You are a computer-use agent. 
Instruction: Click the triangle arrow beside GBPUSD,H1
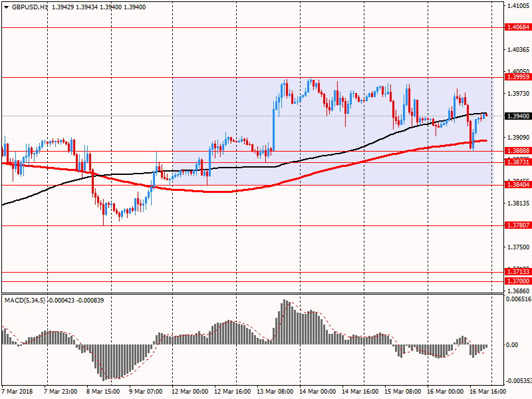(x=6, y=7)
